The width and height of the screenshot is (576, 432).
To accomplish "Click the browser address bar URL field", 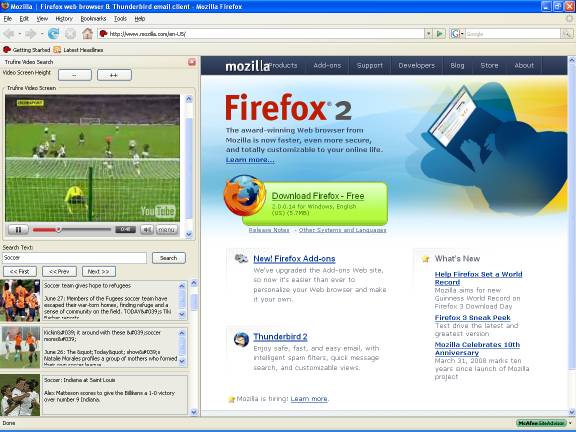I will coord(261,34).
